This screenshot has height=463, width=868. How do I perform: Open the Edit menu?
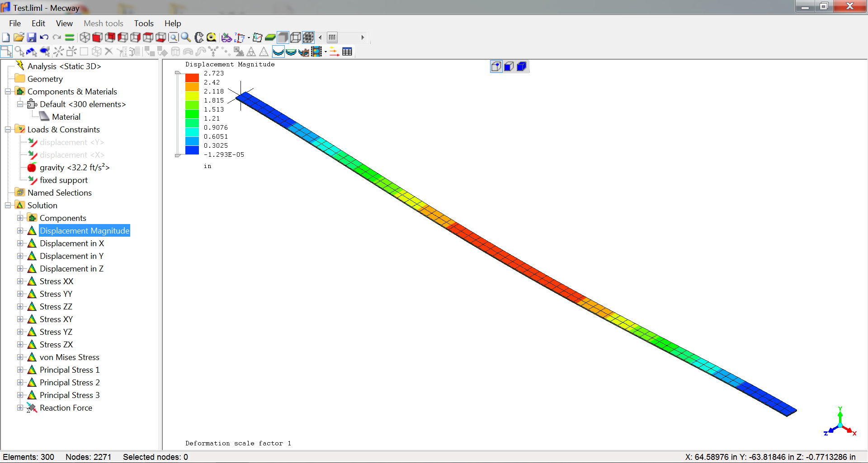coord(38,23)
